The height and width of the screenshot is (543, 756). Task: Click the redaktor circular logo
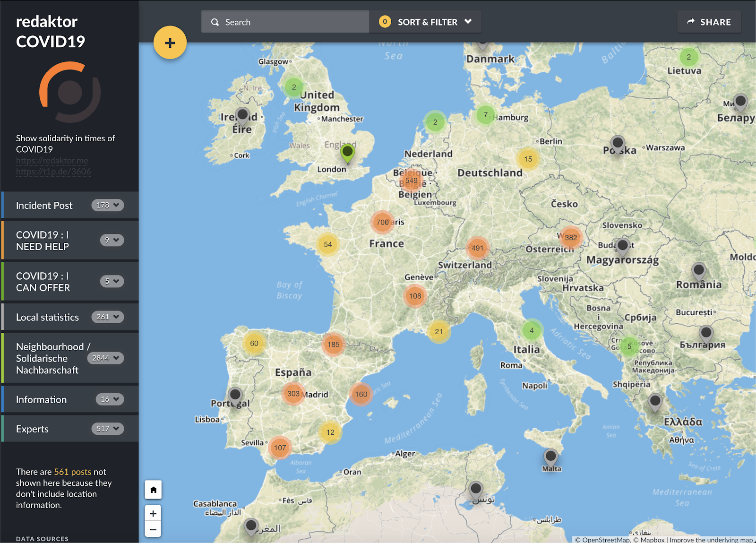click(70, 92)
